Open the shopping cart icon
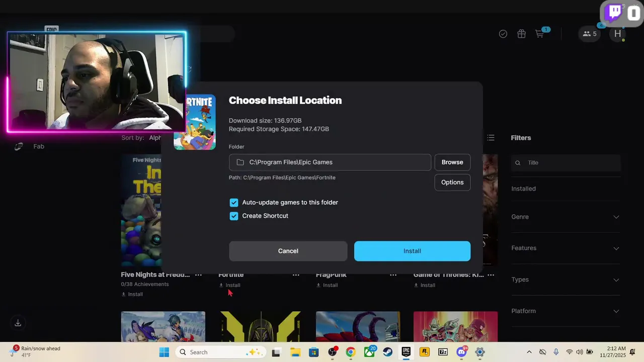Image resolution: width=644 pixels, height=362 pixels. (x=540, y=34)
